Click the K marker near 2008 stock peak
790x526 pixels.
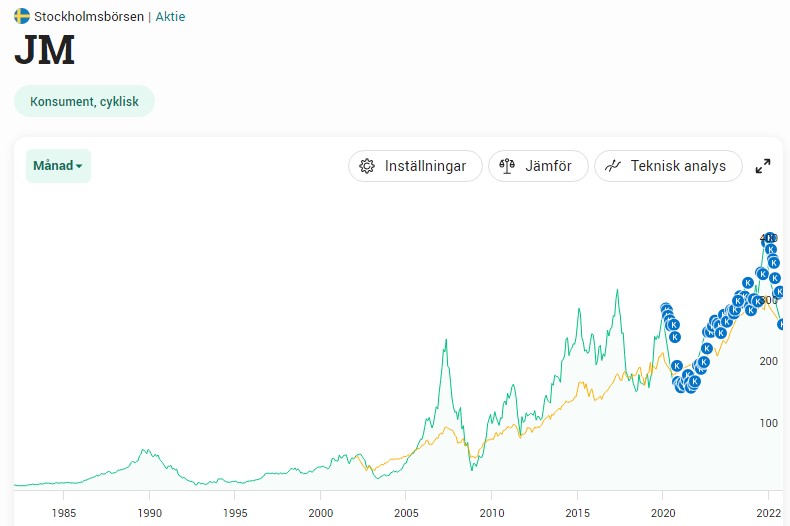pos(666,310)
